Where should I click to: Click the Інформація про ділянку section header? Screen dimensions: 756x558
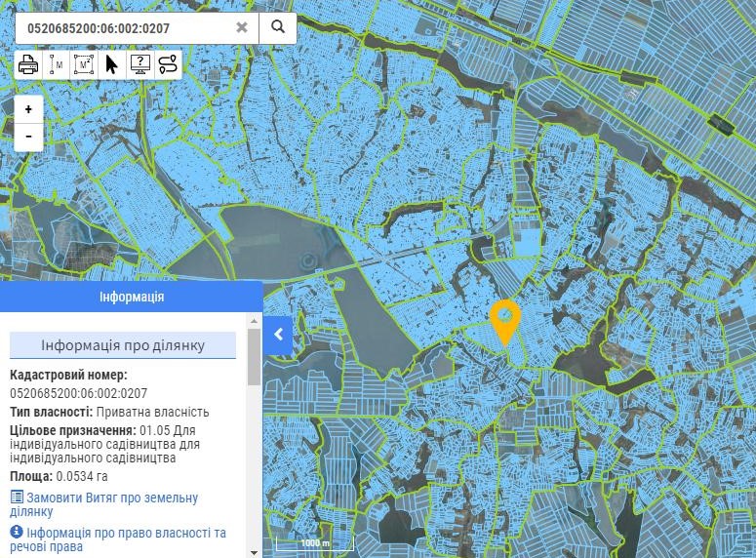point(123,345)
